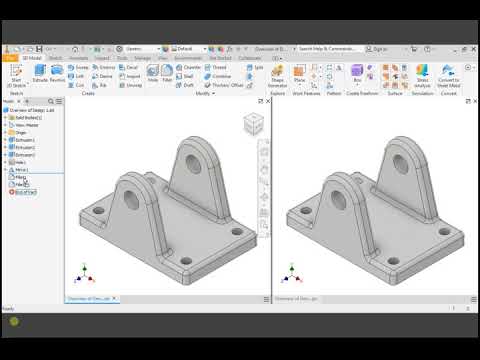Select the Combine tool
Viewport: 480px width, 360px height.
tap(218, 76)
